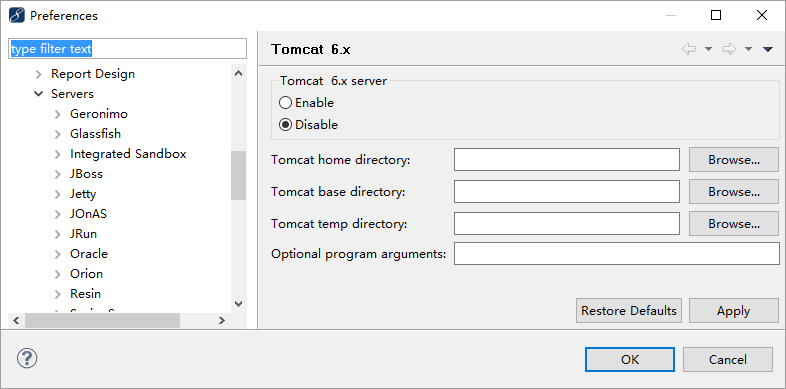
Task: Cancel the Preferences dialog
Action: tap(727, 359)
